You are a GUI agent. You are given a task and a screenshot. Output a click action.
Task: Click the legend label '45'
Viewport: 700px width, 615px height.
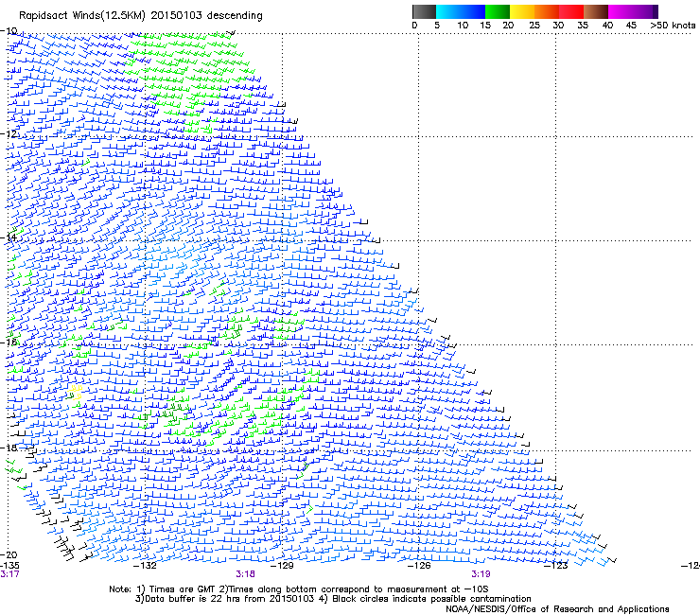click(631, 26)
